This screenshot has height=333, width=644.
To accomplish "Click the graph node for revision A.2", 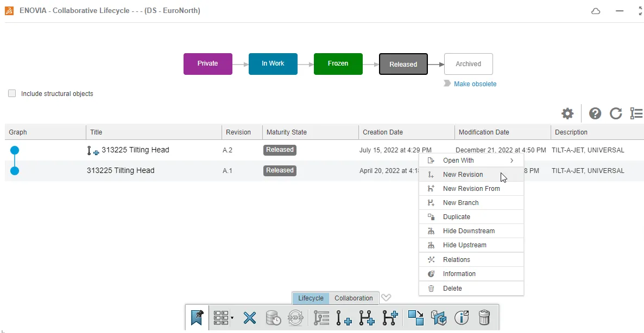I will (x=14, y=150).
